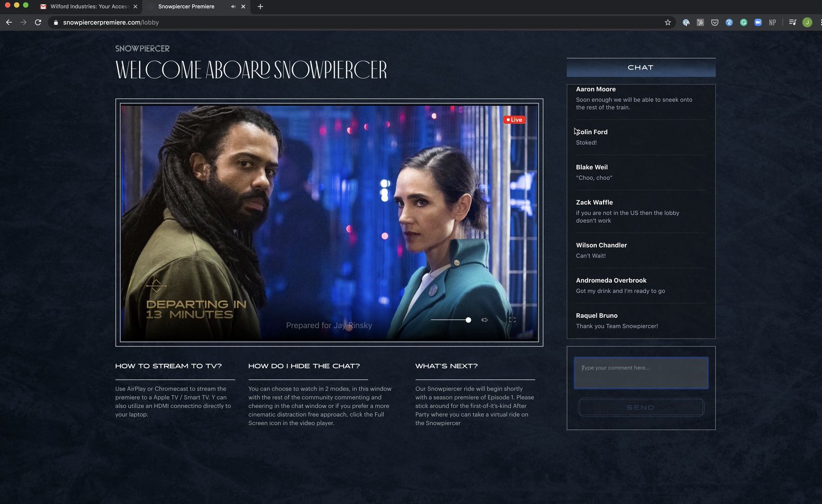This screenshot has width=822, height=504.
Task: Type a comment in the chat field
Action: click(x=641, y=373)
